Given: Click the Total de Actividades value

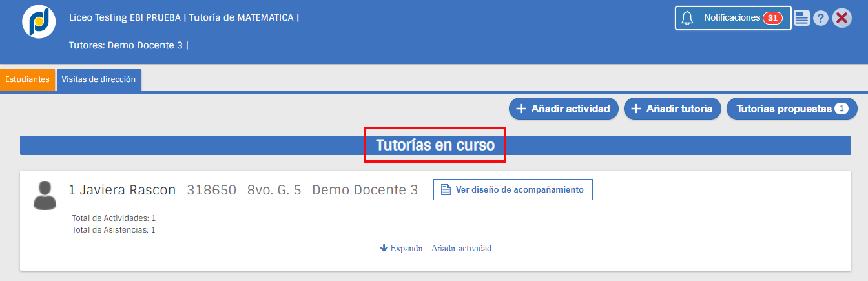Looking at the screenshot, I should (x=153, y=218).
